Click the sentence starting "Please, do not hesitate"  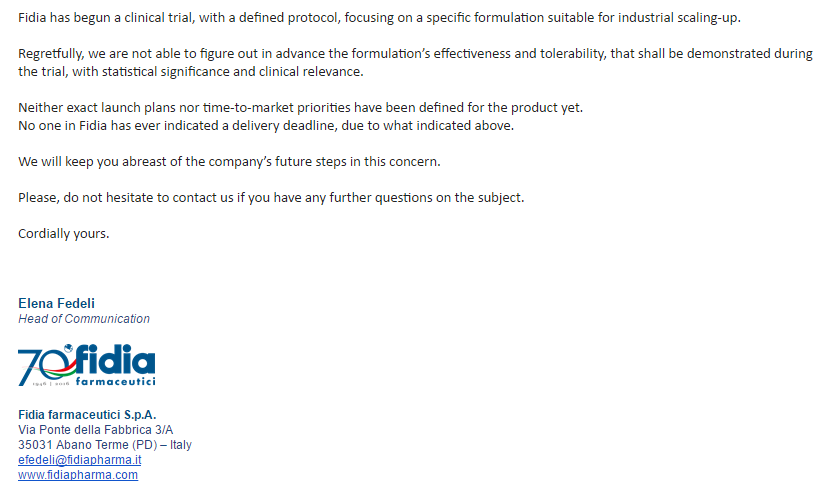[271, 197]
